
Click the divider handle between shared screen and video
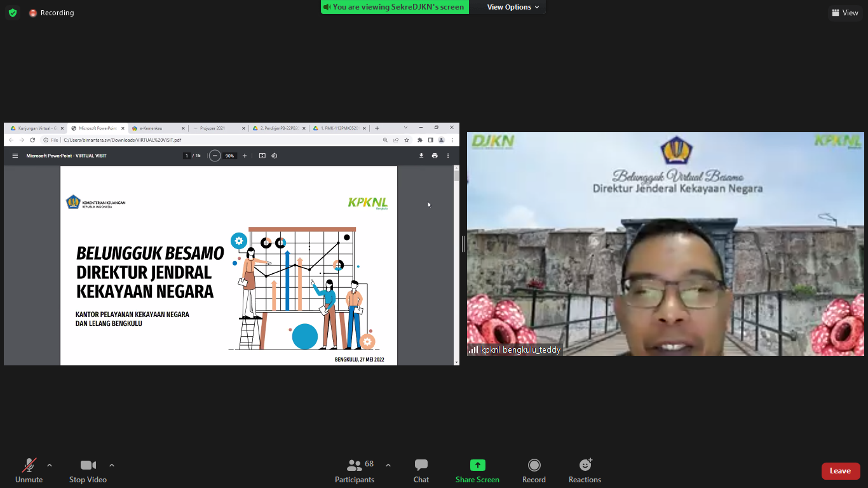(463, 244)
